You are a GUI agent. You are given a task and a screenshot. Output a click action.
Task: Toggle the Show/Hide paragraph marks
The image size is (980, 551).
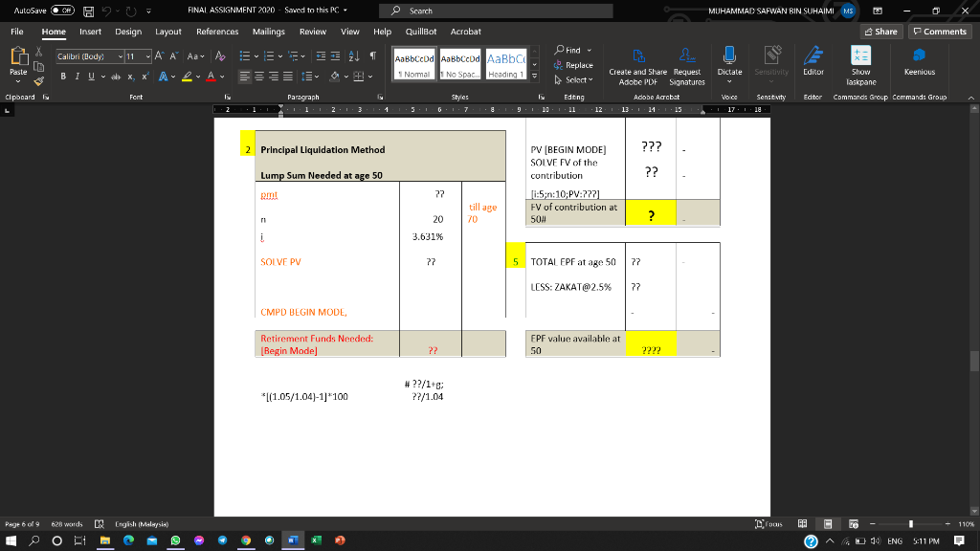(373, 55)
